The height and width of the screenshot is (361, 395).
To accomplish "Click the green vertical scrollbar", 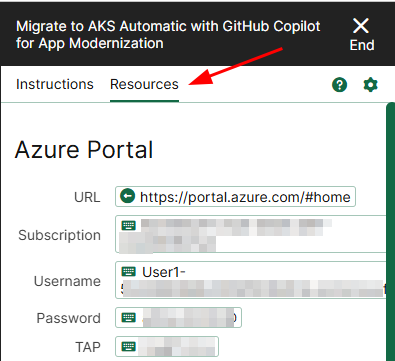I will click(x=390, y=232).
